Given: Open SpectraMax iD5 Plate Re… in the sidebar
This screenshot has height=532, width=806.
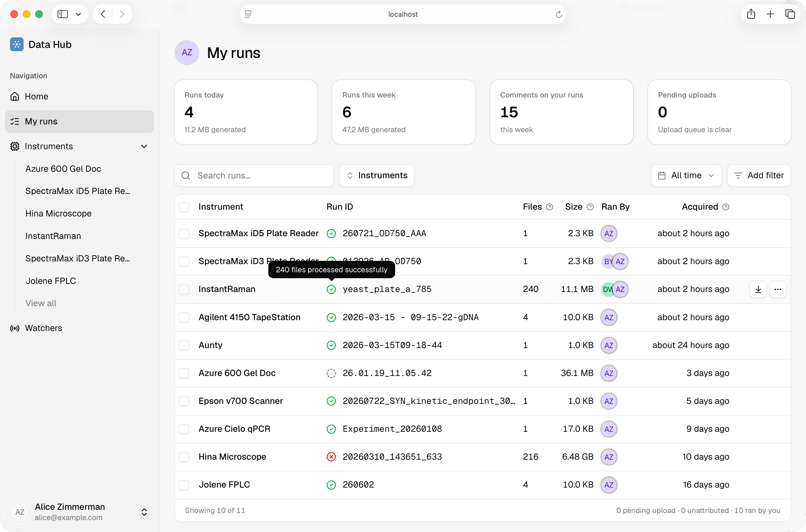Looking at the screenshot, I should pyautogui.click(x=78, y=191).
